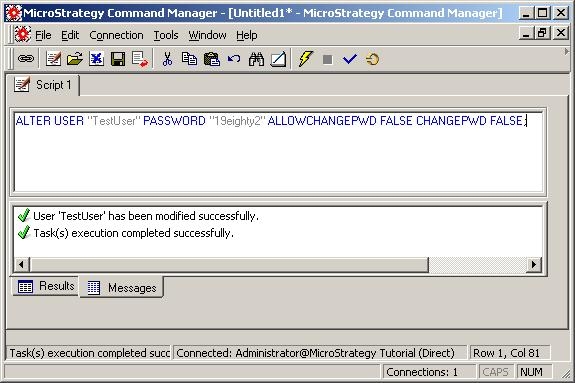Screen dimensions: 575x383
Task: Open a script with the folder icon
Action: coord(75,59)
